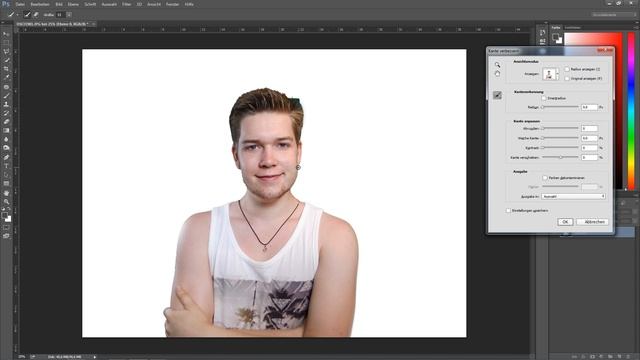The width and height of the screenshot is (640, 360).
Task: Select the Brush tool in toolbox
Action: coord(6,96)
